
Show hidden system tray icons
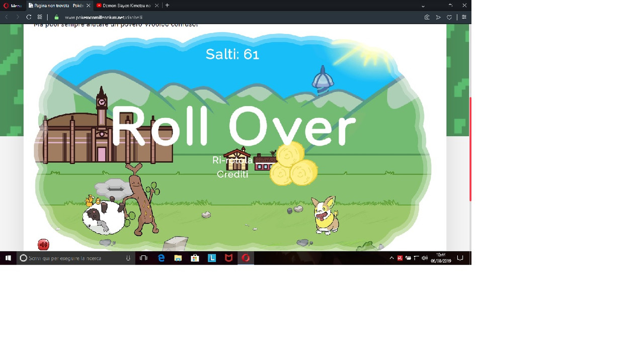(392, 258)
